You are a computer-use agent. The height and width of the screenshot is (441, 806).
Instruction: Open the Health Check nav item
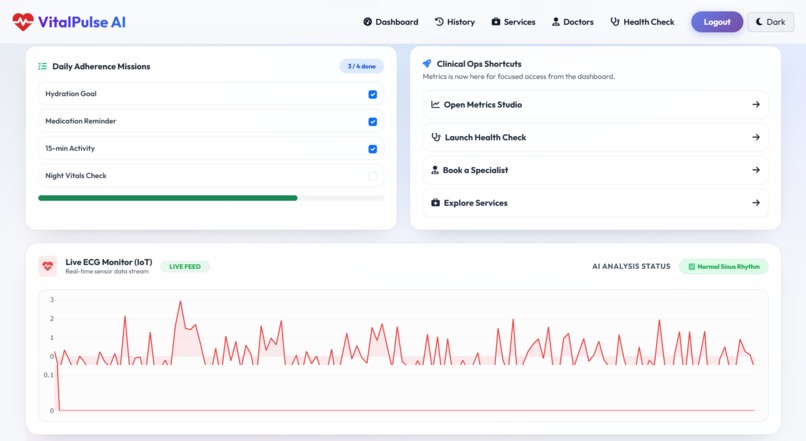(x=642, y=22)
